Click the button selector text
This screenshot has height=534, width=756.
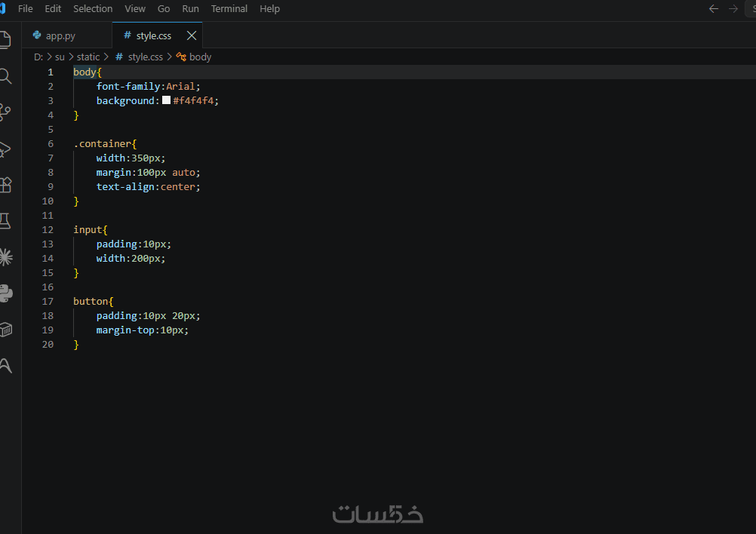(91, 301)
